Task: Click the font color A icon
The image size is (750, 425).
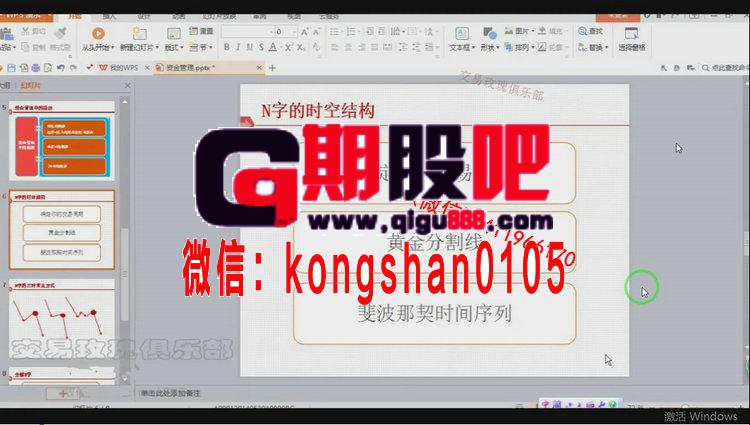Action: (x=273, y=47)
